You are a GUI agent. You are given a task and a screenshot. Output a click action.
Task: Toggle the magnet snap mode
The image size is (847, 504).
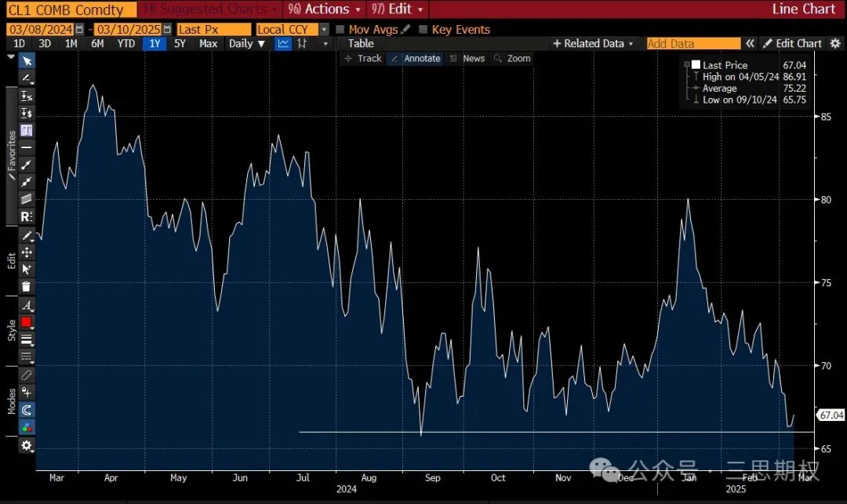(x=27, y=410)
